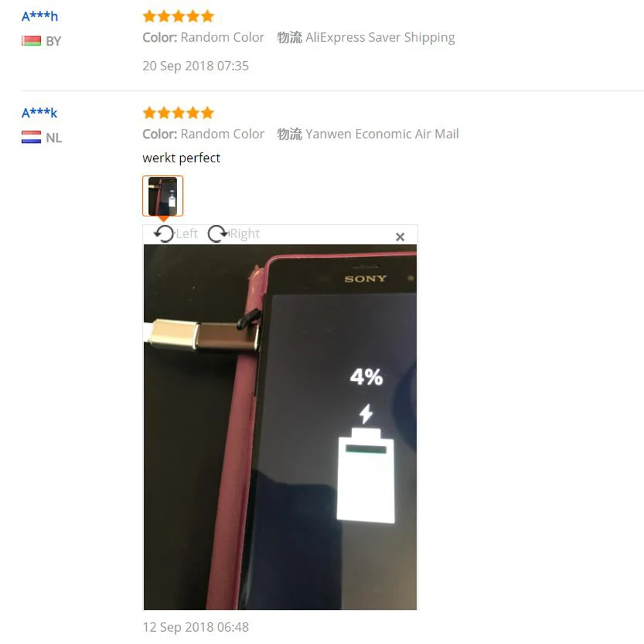Click the NL country code text
This screenshot has width=644, height=644.
point(54,138)
